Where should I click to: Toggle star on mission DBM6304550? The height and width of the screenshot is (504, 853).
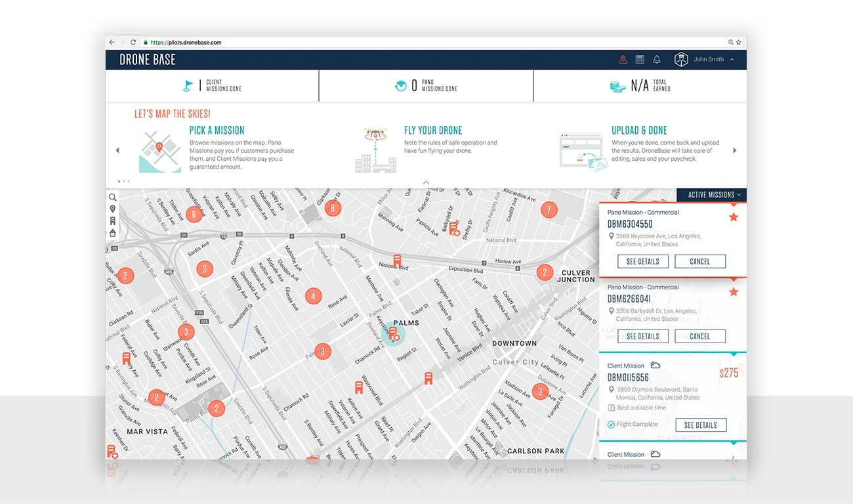pyautogui.click(x=734, y=217)
